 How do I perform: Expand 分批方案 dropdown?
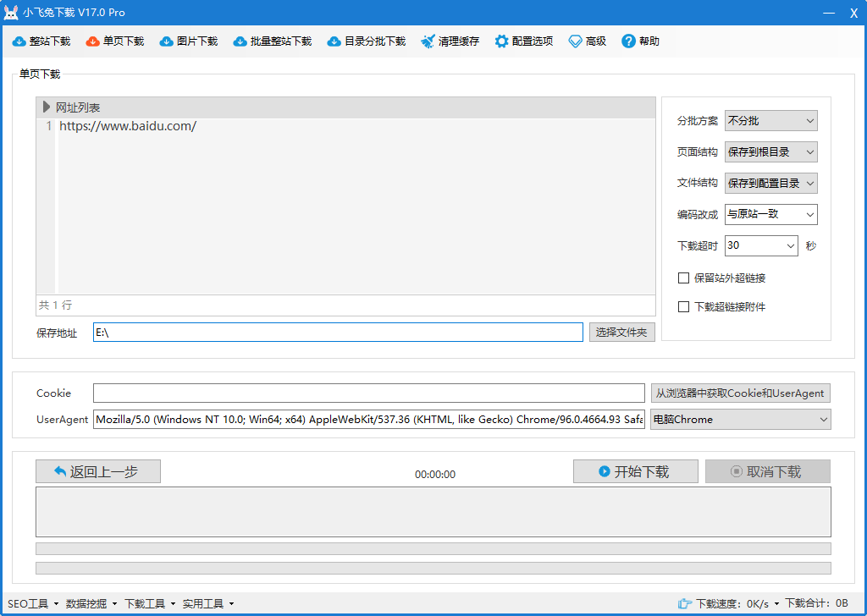[770, 121]
